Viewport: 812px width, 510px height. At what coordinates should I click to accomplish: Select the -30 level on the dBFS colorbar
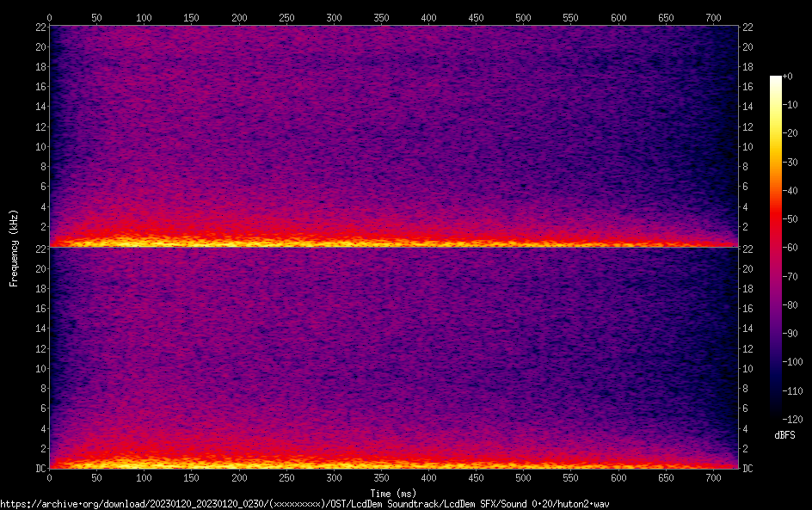click(x=788, y=162)
